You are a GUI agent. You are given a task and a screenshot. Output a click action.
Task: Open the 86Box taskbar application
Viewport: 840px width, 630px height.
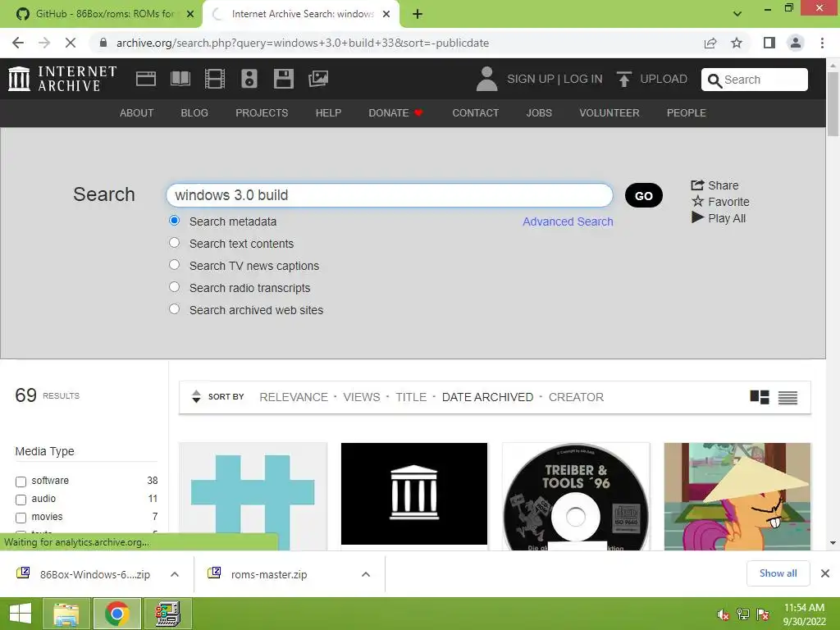[167, 614]
